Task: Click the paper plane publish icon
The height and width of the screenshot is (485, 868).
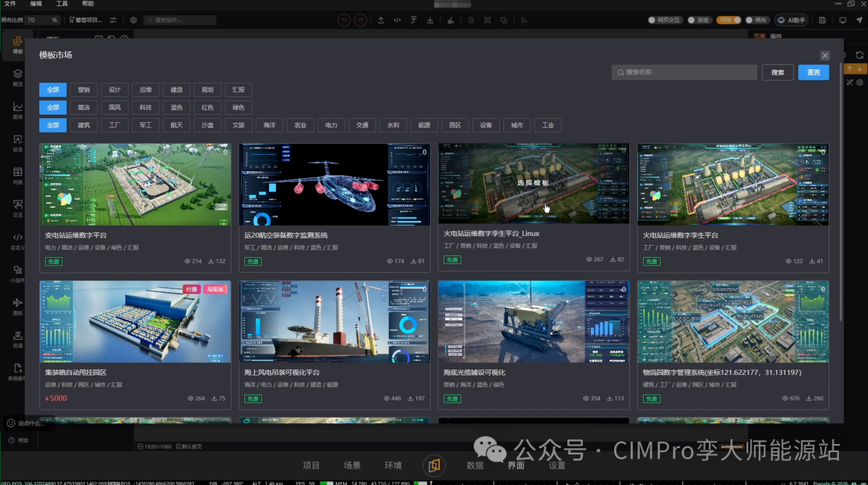Action: pos(859,20)
